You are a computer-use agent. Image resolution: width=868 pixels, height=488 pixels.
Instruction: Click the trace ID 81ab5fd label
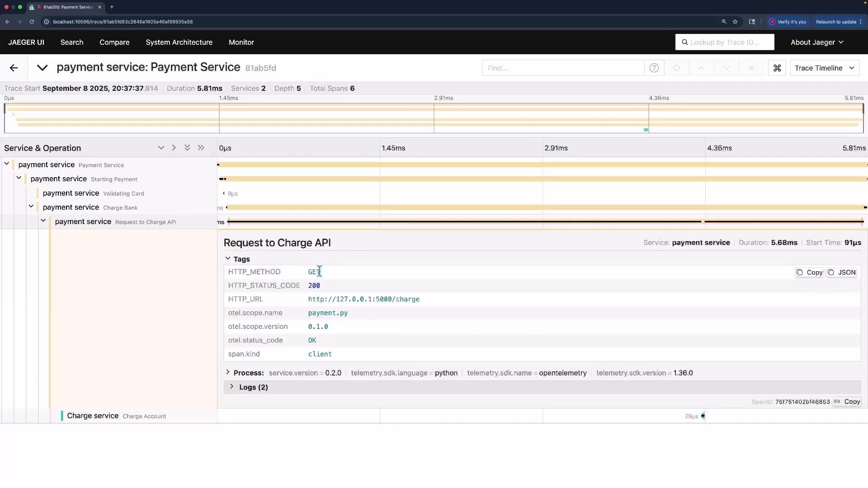pos(261,68)
